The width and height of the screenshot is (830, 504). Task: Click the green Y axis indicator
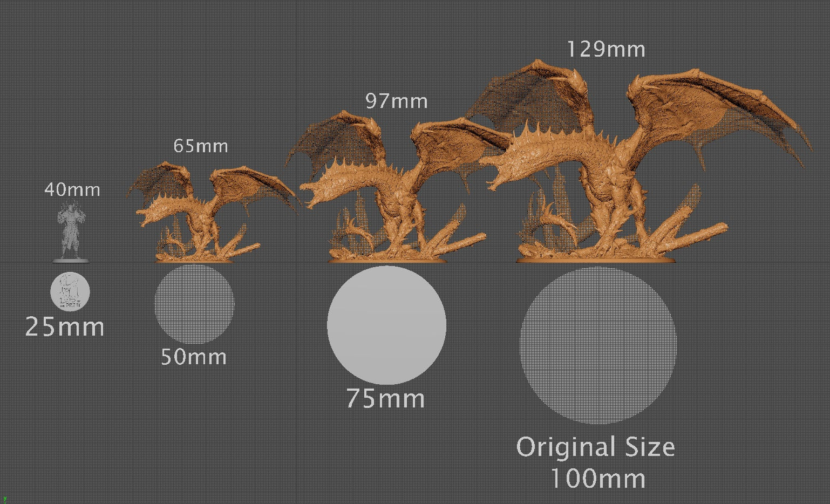(5, 499)
